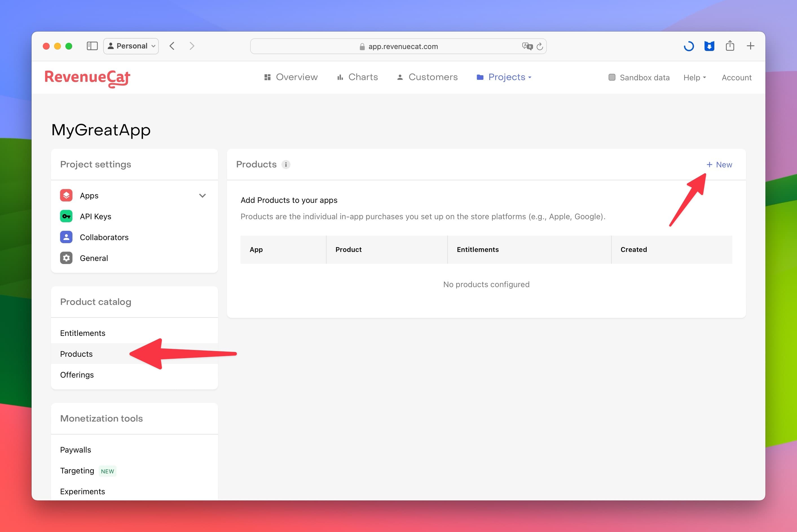Click the Entitlements link in Product catalog
797x532 pixels.
83,333
